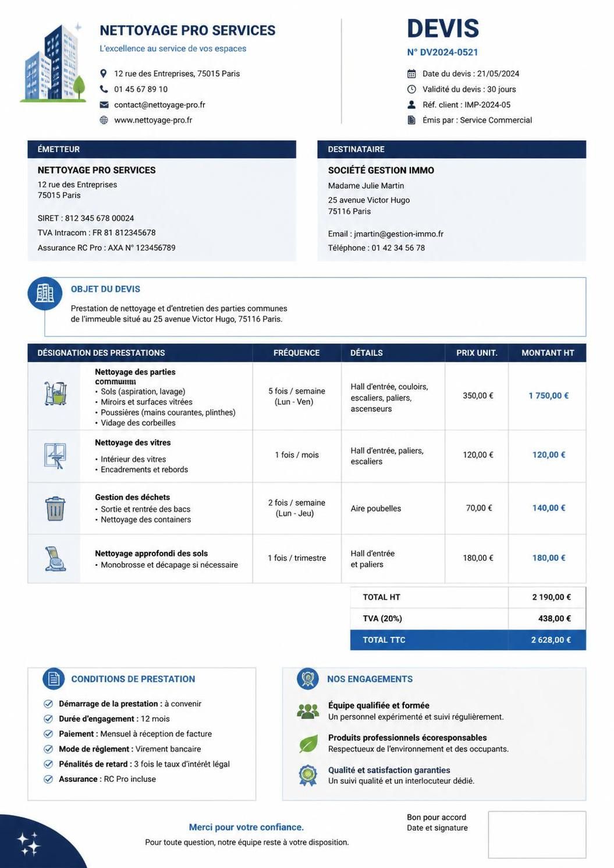Click the 1 fois / trimestre frequency cell
The image size is (614, 868).
click(x=297, y=558)
